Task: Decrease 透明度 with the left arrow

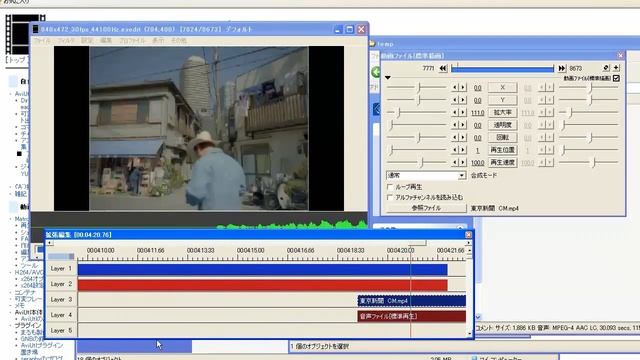Action: pyautogui.click(x=455, y=125)
